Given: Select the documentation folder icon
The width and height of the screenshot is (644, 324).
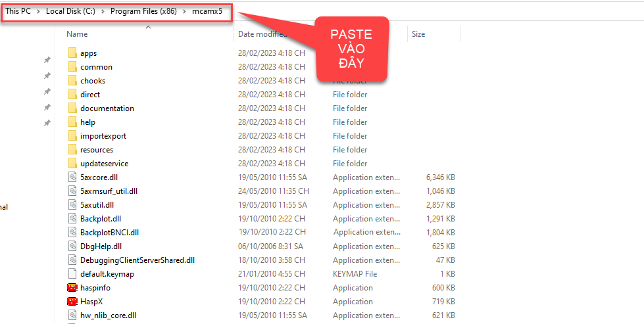Looking at the screenshot, I should [73, 108].
